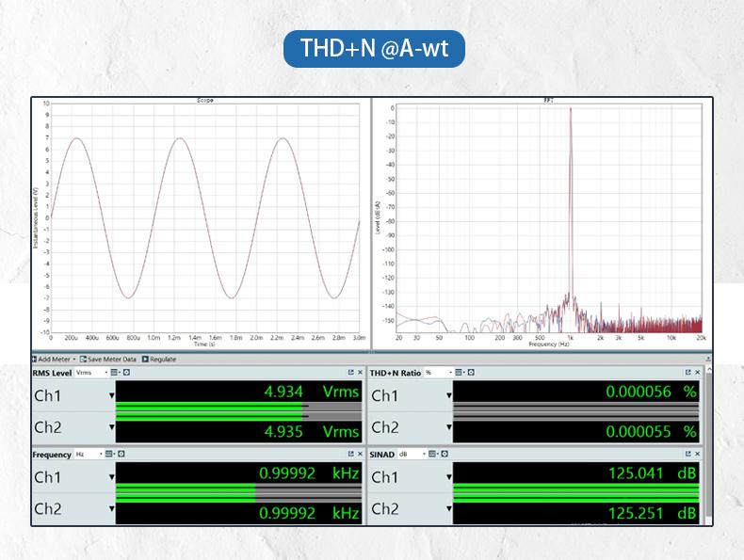The height and width of the screenshot is (560, 744).
Task: Expand Ch2 options in THD+N Ratio meter
Action: point(449,428)
